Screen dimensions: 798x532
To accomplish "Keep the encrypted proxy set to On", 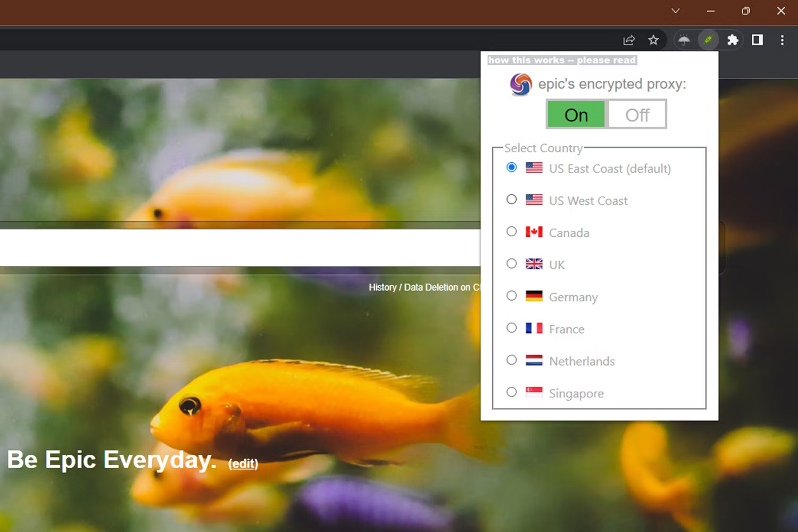I will point(576,114).
